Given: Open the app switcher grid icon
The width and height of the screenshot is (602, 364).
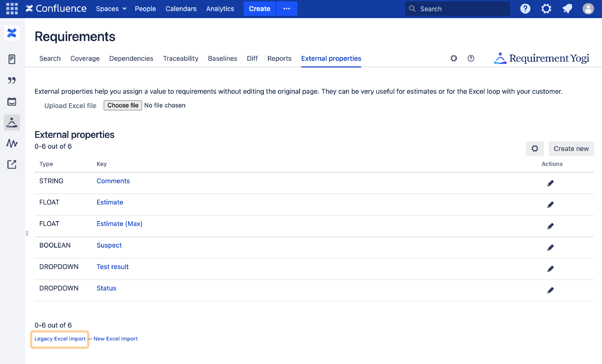Looking at the screenshot, I should [x=12, y=9].
